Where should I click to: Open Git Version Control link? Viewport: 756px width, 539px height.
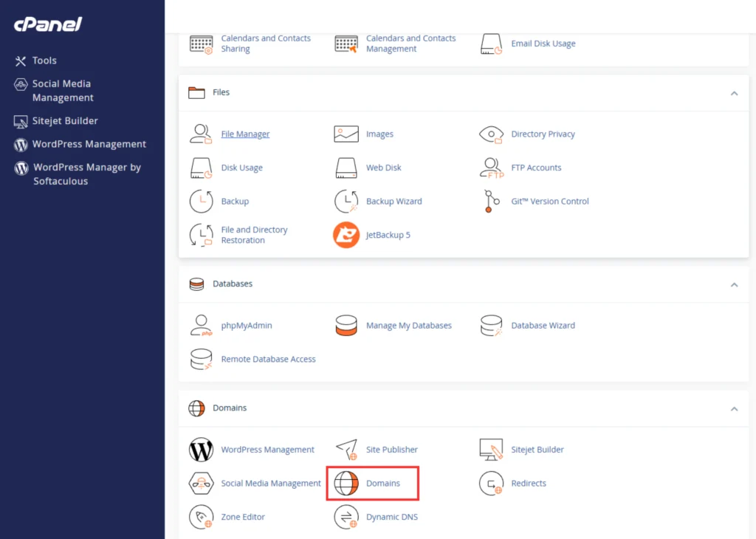click(x=550, y=202)
